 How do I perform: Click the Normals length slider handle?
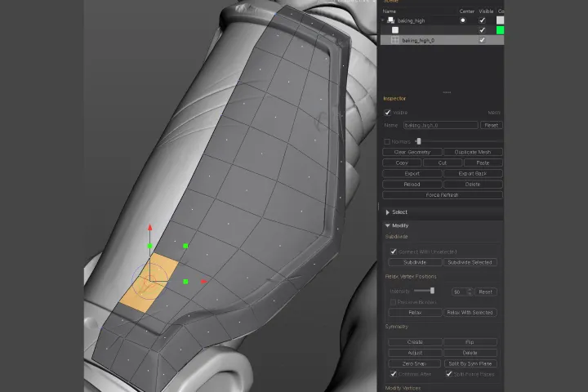click(x=418, y=141)
